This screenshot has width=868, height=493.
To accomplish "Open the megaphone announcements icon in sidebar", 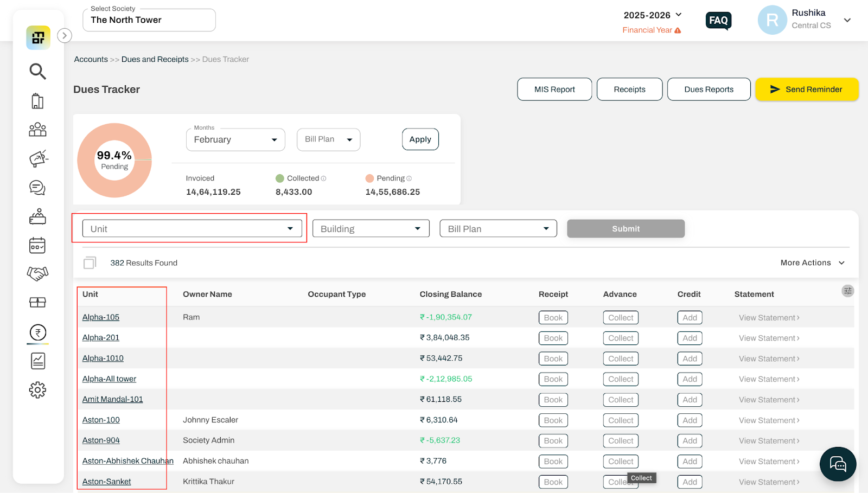I will click(38, 158).
